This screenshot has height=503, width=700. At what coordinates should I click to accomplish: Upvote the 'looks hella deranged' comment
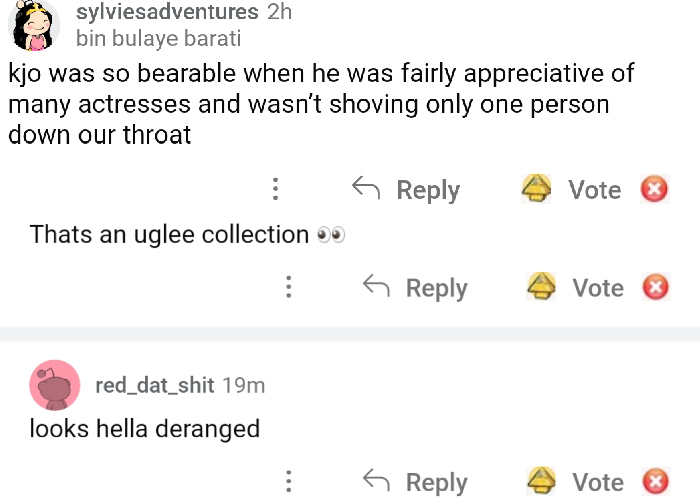click(x=541, y=482)
